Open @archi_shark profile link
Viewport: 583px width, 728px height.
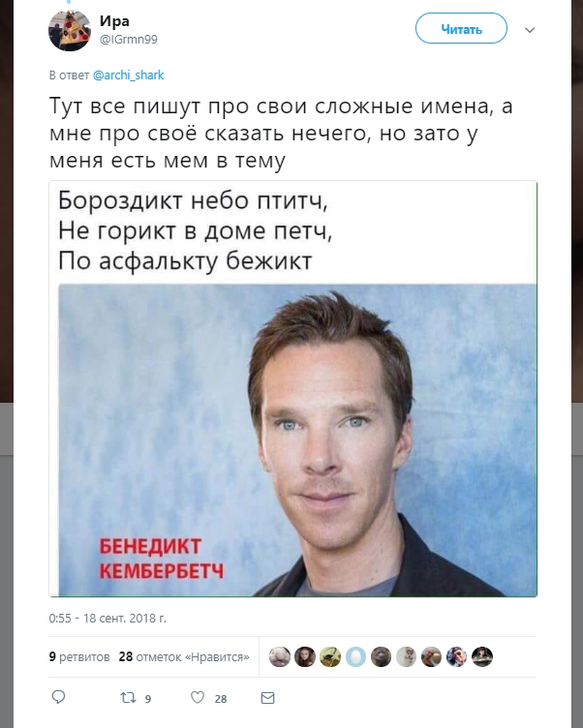point(128,76)
